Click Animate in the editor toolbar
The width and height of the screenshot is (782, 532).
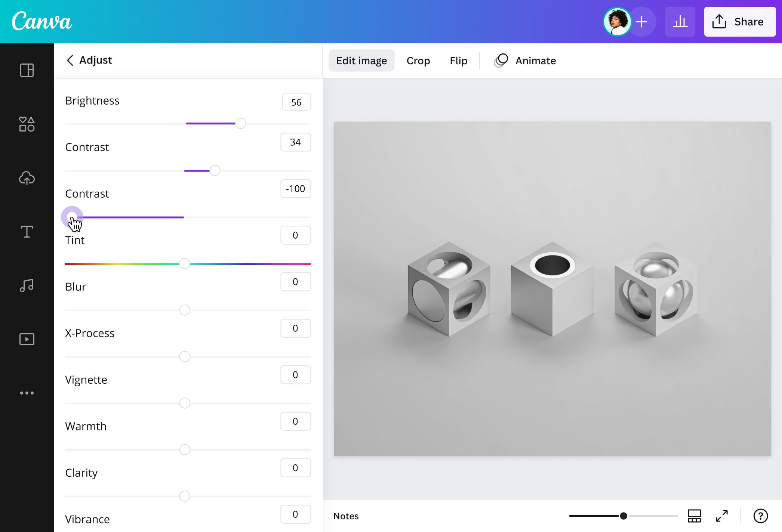pyautogui.click(x=525, y=60)
